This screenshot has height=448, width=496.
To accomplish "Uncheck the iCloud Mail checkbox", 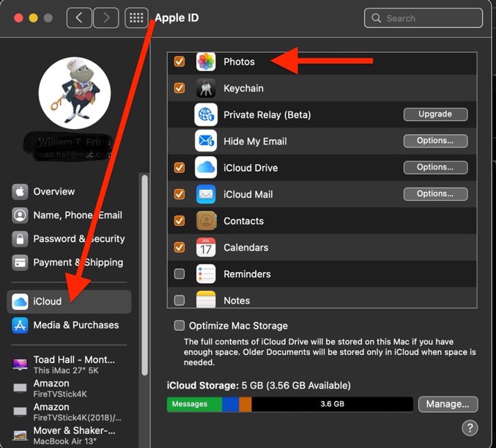I will click(x=179, y=194).
